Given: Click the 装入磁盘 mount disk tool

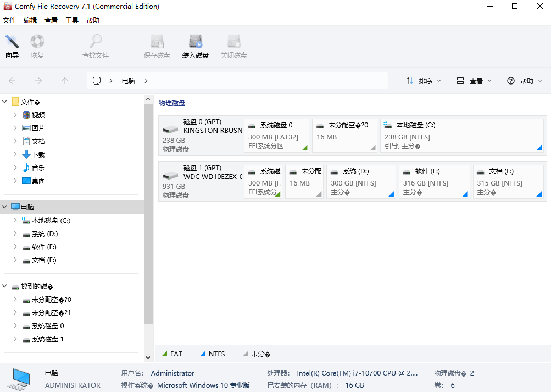Looking at the screenshot, I should coord(195,46).
